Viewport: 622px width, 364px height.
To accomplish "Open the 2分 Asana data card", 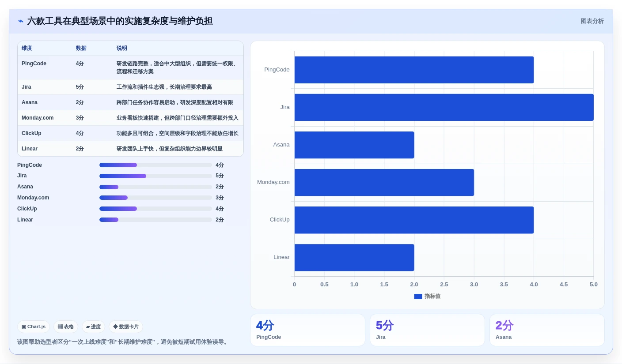I will point(547,330).
